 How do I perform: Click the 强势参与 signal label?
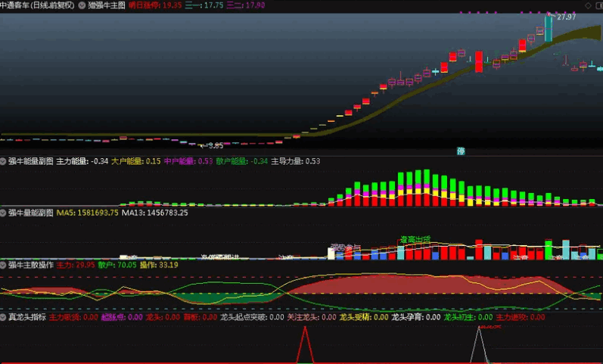(346, 247)
